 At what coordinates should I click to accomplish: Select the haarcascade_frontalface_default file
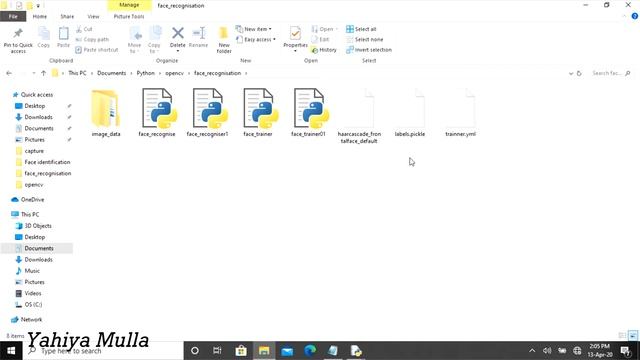(359, 116)
